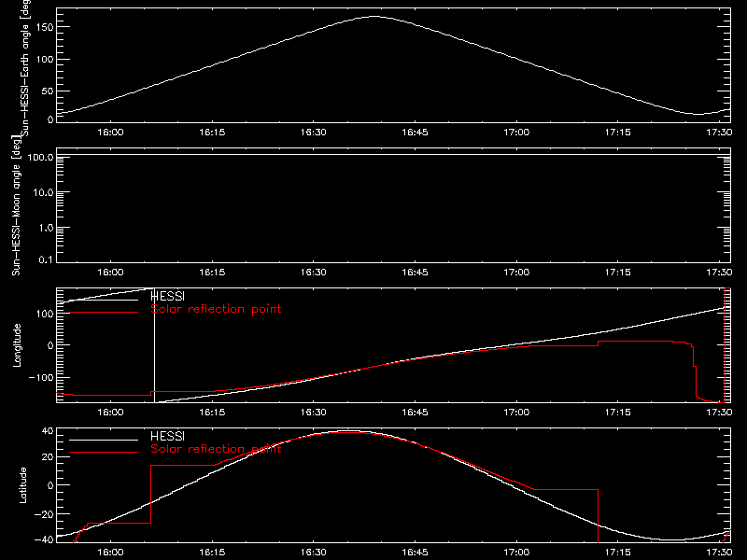
Task: Click Solar reflection point legend in Latitude plot
Action: 216,449
